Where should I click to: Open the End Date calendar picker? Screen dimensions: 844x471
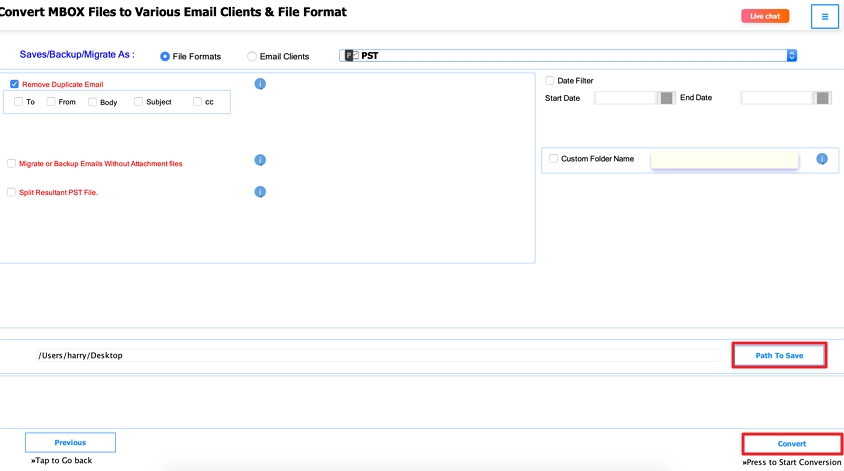822,98
